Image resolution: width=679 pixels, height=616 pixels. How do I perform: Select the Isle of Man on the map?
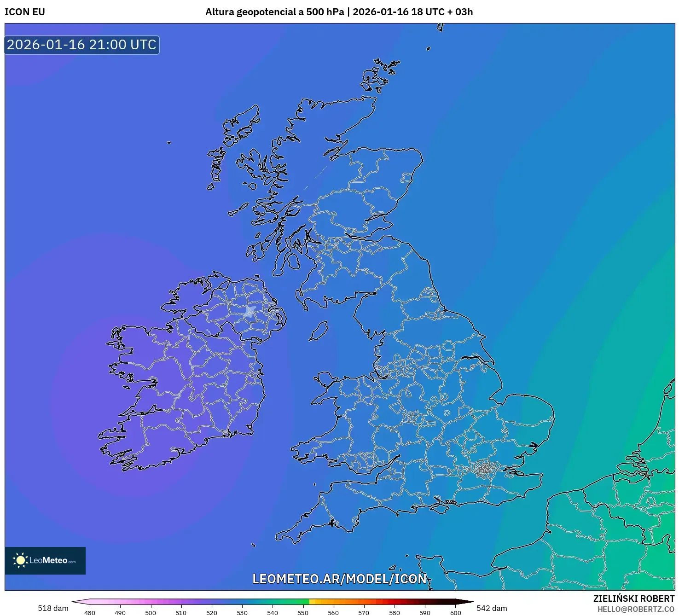coord(318,331)
